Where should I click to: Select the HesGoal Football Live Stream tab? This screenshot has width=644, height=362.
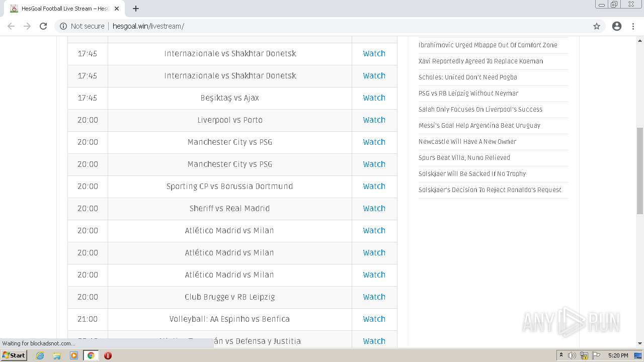click(65, 9)
